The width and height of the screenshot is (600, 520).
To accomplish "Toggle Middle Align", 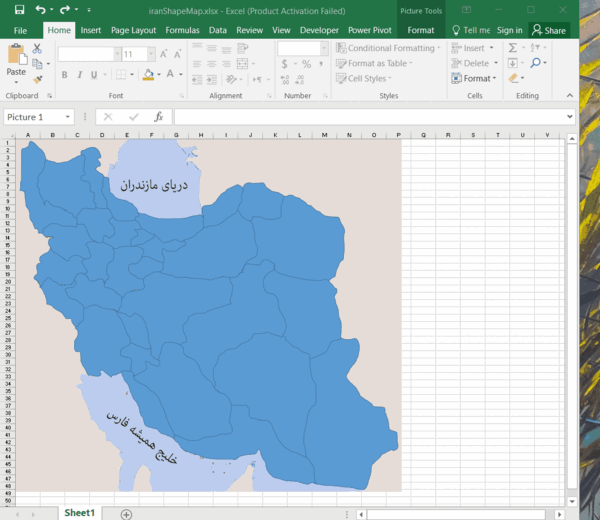I will pyautogui.click(x=212, y=48).
